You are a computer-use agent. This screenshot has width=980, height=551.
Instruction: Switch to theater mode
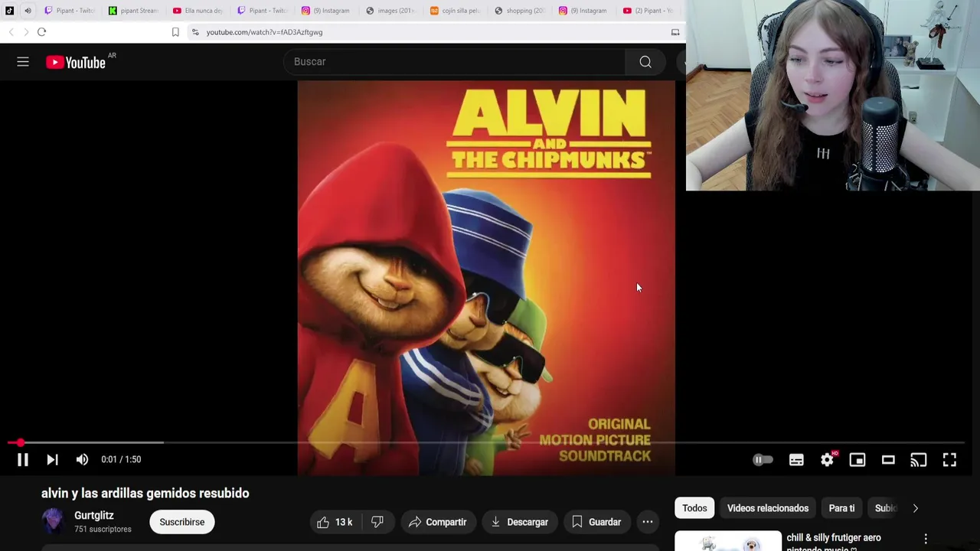[888, 460]
